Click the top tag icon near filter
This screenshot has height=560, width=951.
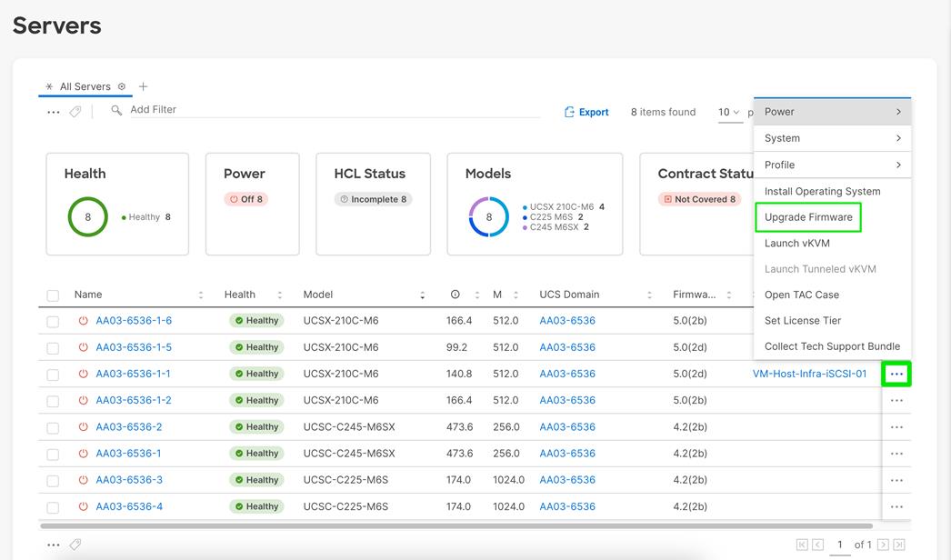[x=75, y=112]
